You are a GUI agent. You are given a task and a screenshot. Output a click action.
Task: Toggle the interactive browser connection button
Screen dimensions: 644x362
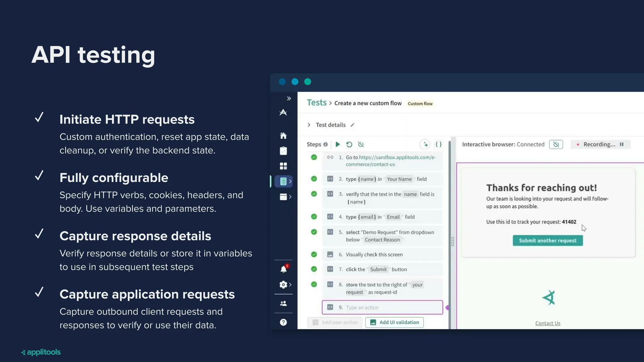coord(556,145)
